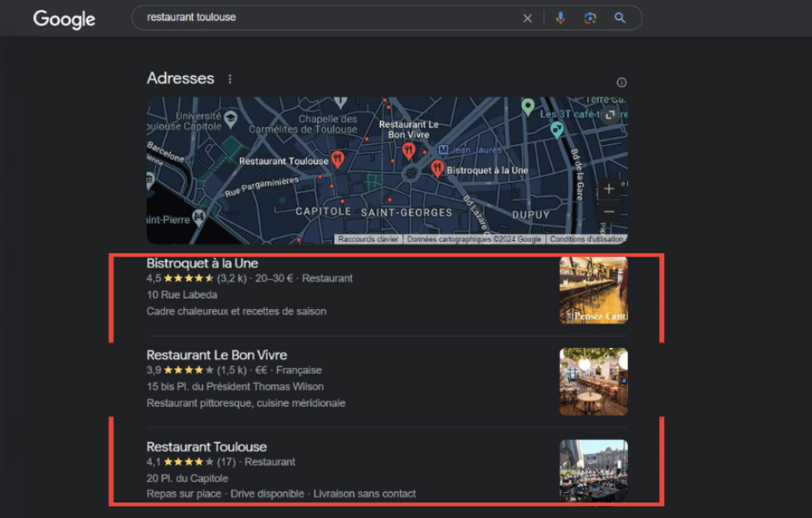
Task: Click Cadre chaleureux et recettes de saison
Action: [x=236, y=311]
